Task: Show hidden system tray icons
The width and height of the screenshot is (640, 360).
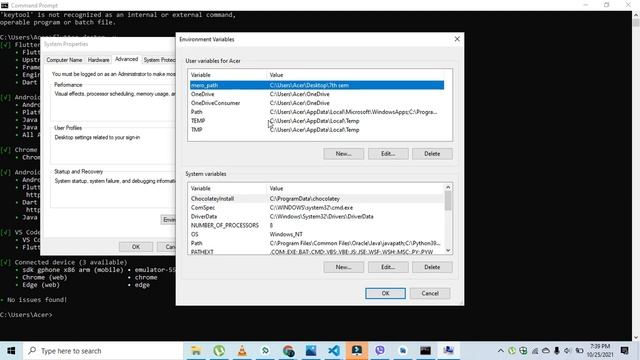Action: (500, 351)
